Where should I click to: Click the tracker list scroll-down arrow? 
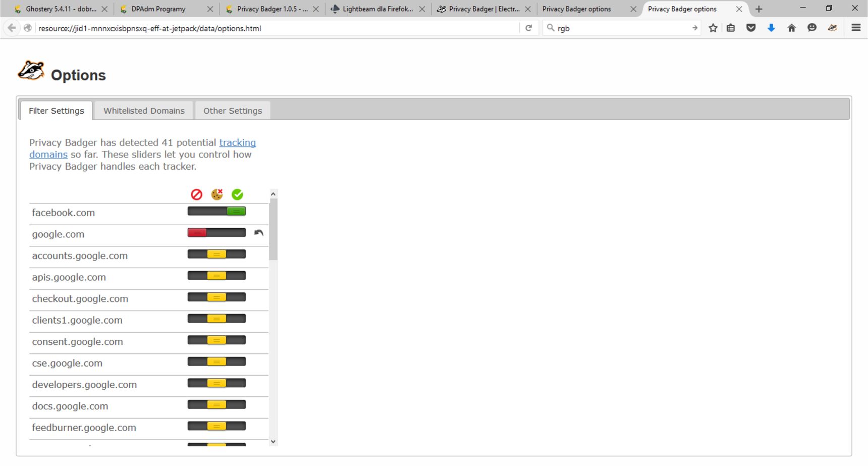(273, 441)
